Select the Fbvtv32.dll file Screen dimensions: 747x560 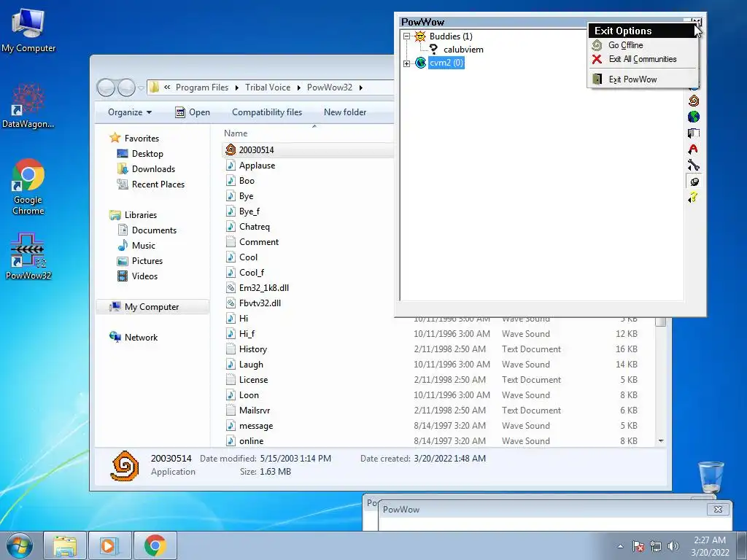260,303
